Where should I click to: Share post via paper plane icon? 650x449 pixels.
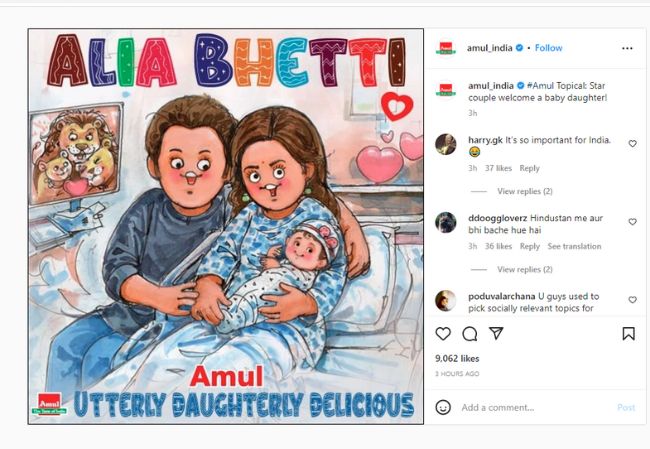(x=496, y=333)
